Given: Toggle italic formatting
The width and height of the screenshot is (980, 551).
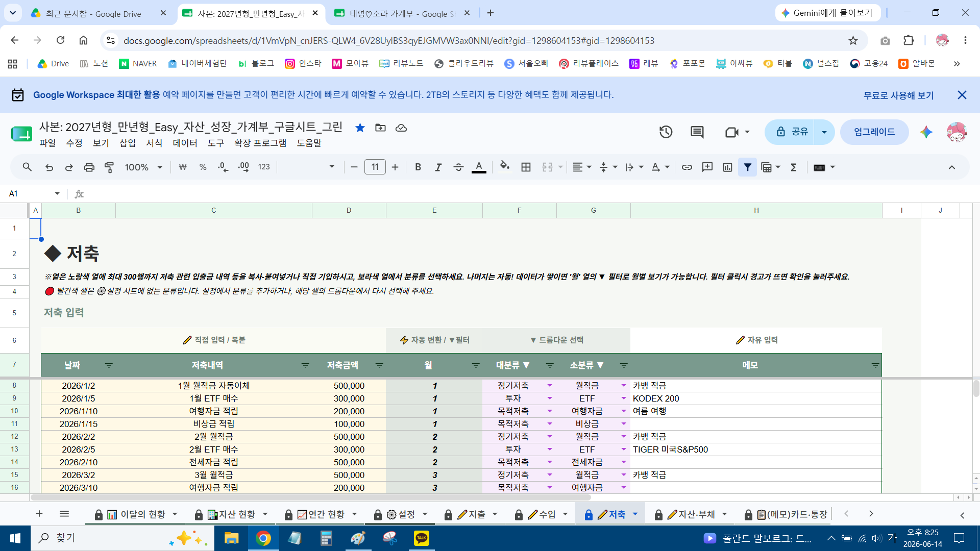Looking at the screenshot, I should pyautogui.click(x=438, y=167).
